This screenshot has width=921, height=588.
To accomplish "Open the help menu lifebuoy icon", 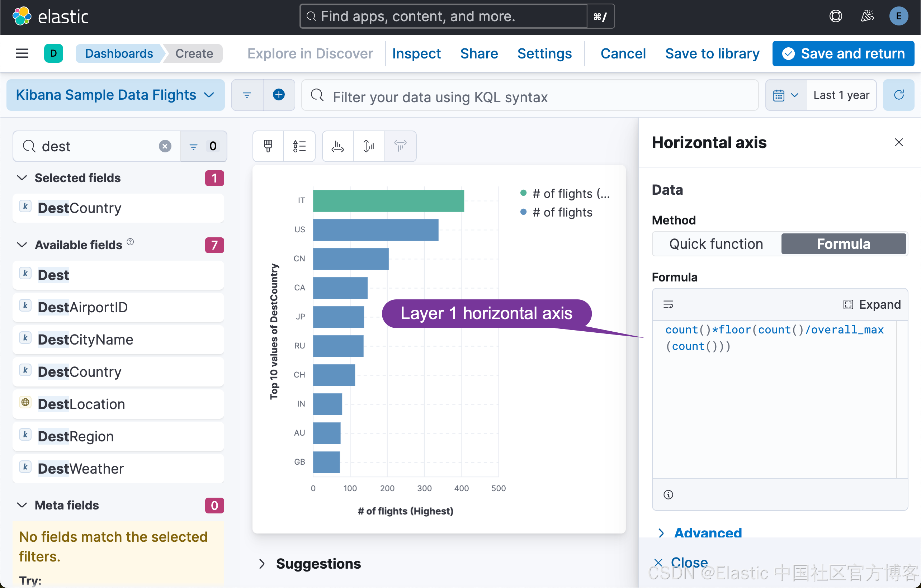I will 835,16.
